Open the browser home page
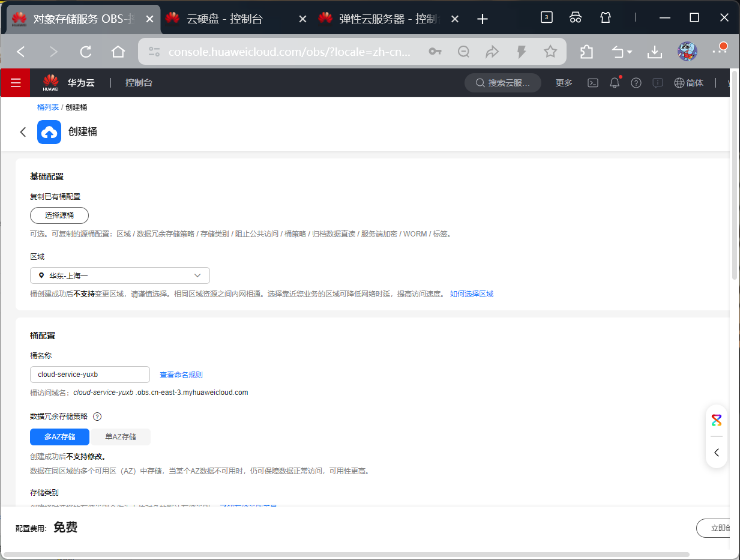740x560 pixels. [118, 52]
